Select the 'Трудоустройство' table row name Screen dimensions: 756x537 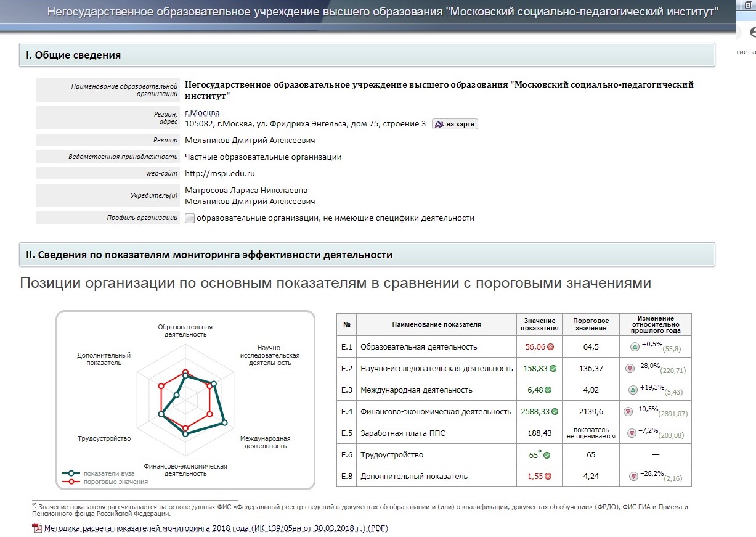tap(392, 454)
